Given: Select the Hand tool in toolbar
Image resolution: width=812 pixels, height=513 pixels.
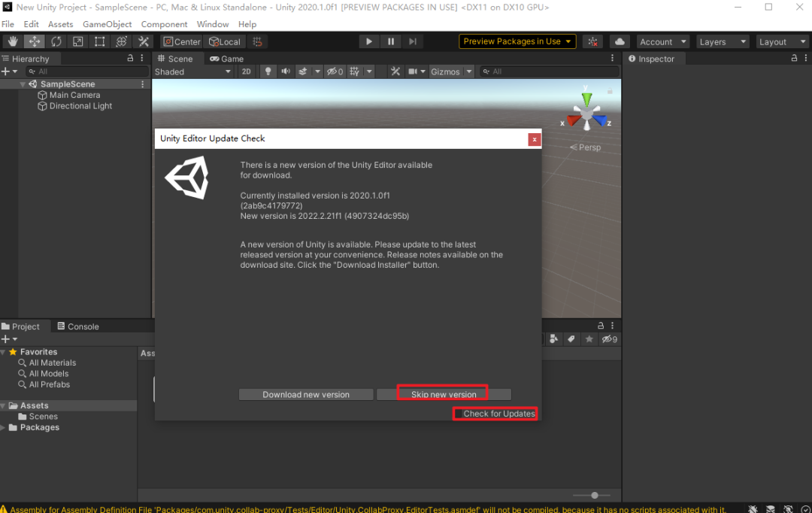Looking at the screenshot, I should [12, 41].
